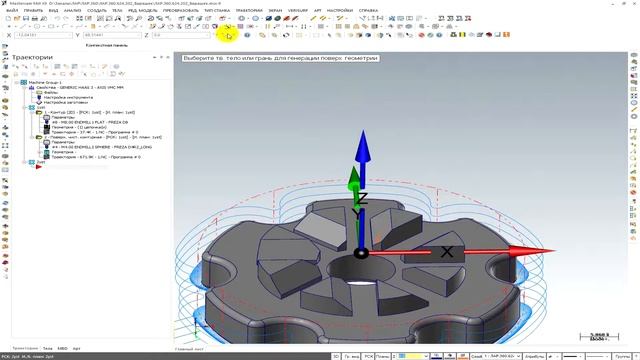Click the M4.00 ENDMILL2 SPHERE tool entry
640x360 pixels.
click(102, 147)
